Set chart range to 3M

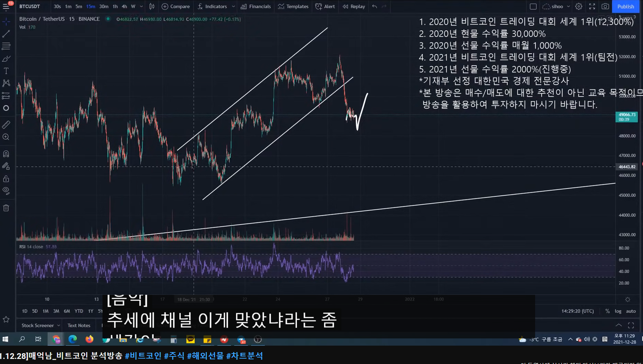pyautogui.click(x=56, y=311)
